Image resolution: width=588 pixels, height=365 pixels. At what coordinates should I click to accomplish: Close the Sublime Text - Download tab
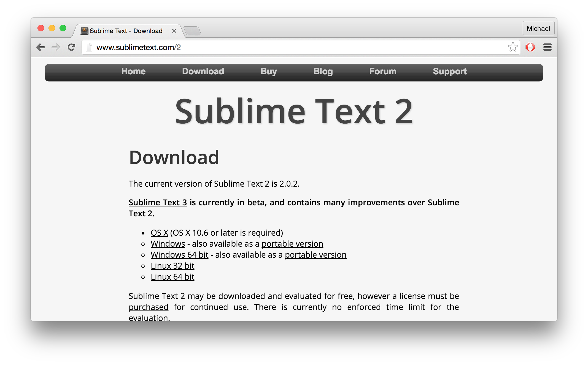point(174,31)
